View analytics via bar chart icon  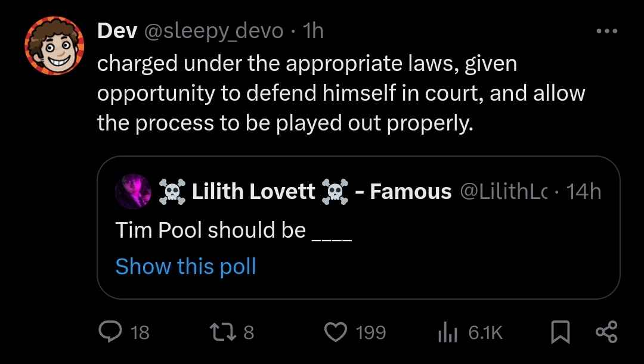(447, 332)
